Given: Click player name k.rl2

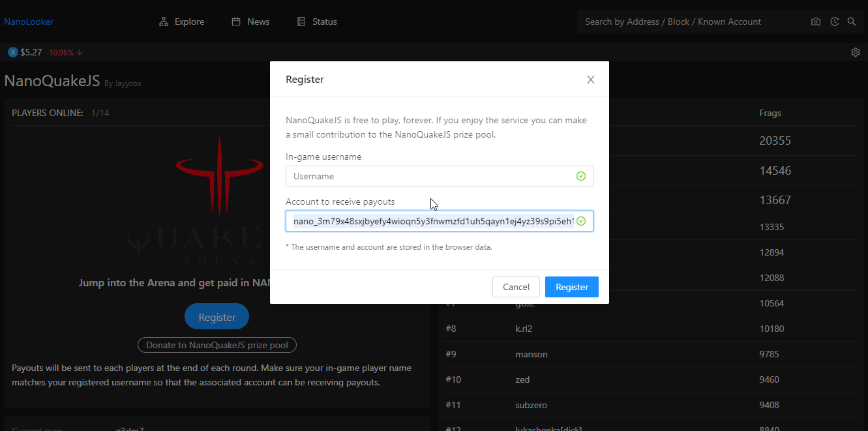Looking at the screenshot, I should pyautogui.click(x=524, y=329).
